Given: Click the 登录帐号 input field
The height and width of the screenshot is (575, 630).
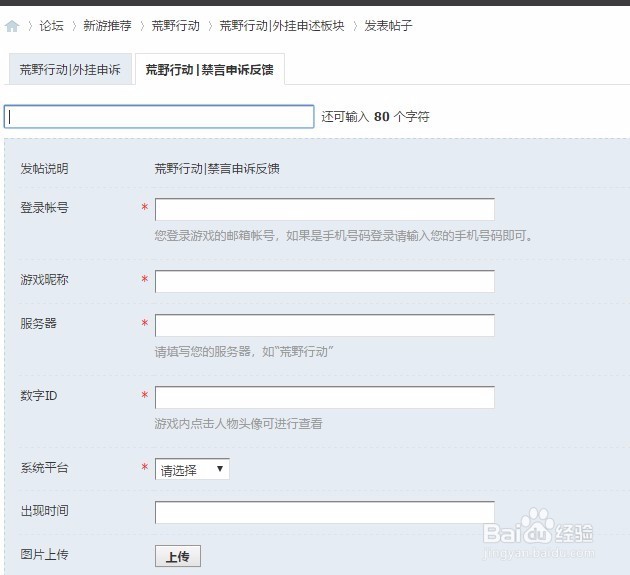Looking at the screenshot, I should click(325, 209).
